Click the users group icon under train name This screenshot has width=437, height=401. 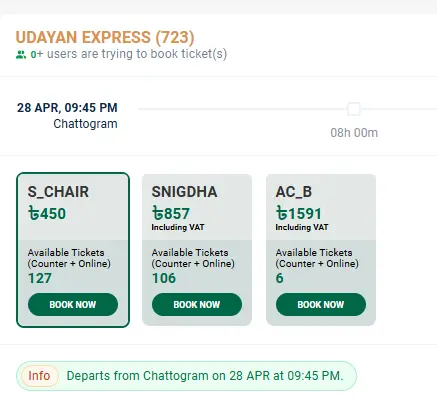coord(21,55)
